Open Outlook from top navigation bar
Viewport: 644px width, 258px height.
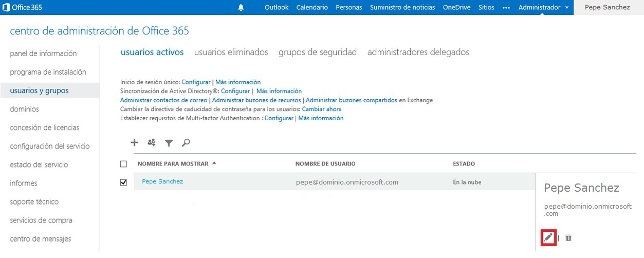click(x=277, y=7)
